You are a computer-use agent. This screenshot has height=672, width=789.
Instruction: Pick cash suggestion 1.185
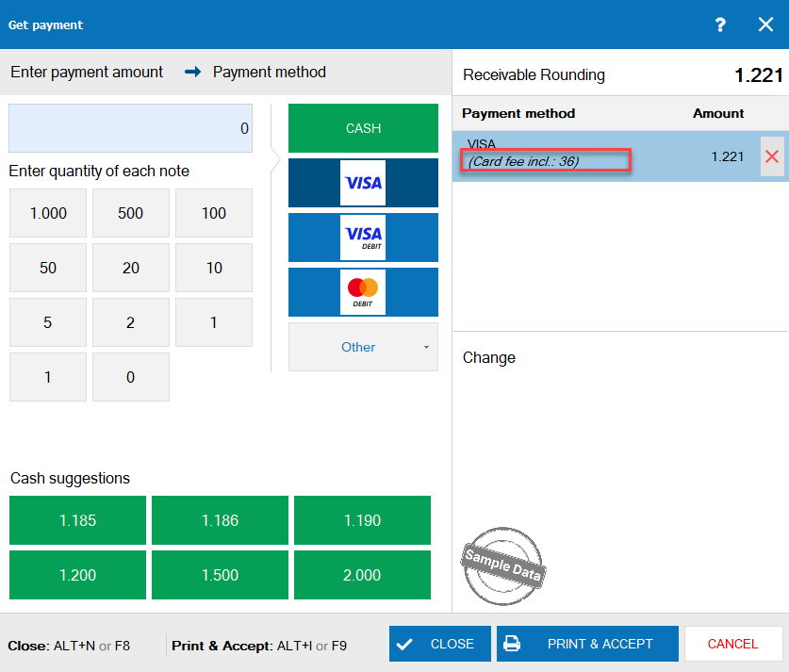[x=77, y=520]
